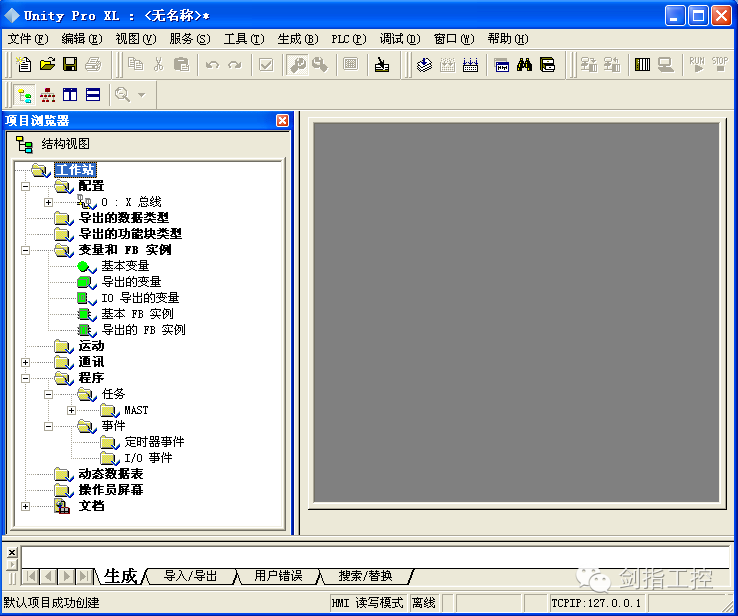Open the 视图(V) menu

[136, 39]
